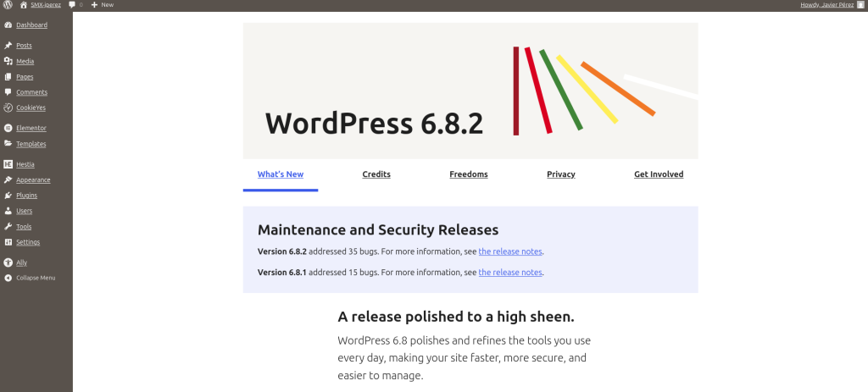The width and height of the screenshot is (868, 392).
Task: Go to Settings in the sidebar
Action: click(x=28, y=242)
